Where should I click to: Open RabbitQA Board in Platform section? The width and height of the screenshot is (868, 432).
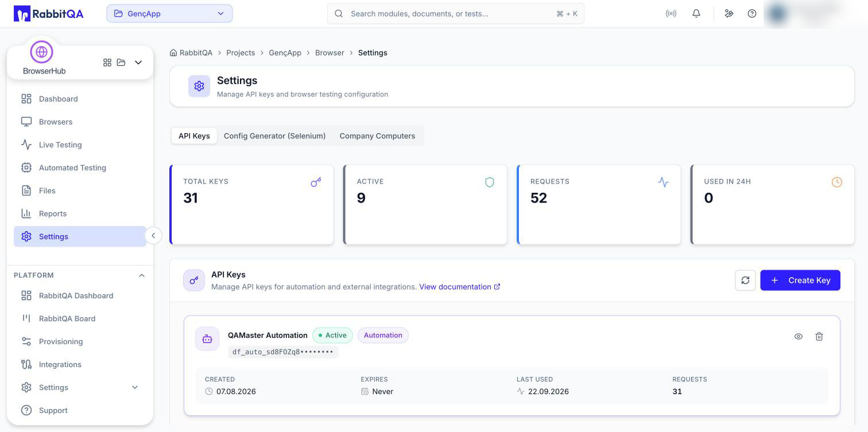point(80,318)
